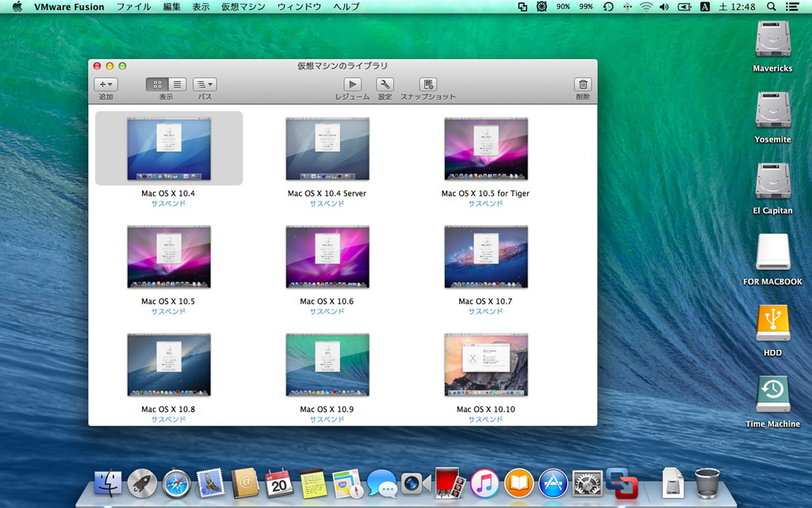
Task: Open Spotlight search magnifier
Action: tap(771, 6)
